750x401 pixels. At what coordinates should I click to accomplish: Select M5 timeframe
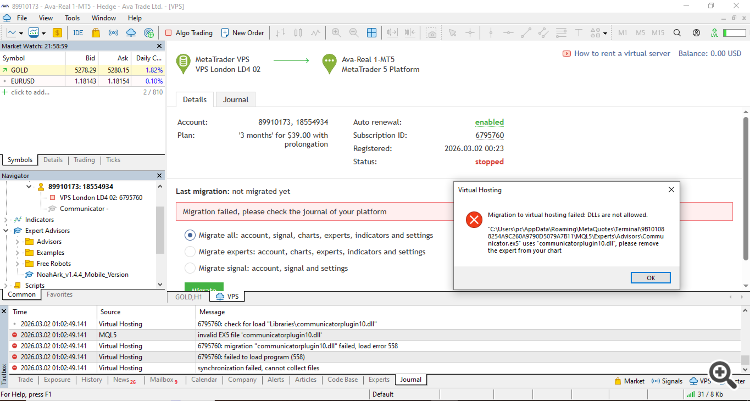pyautogui.click(x=640, y=33)
